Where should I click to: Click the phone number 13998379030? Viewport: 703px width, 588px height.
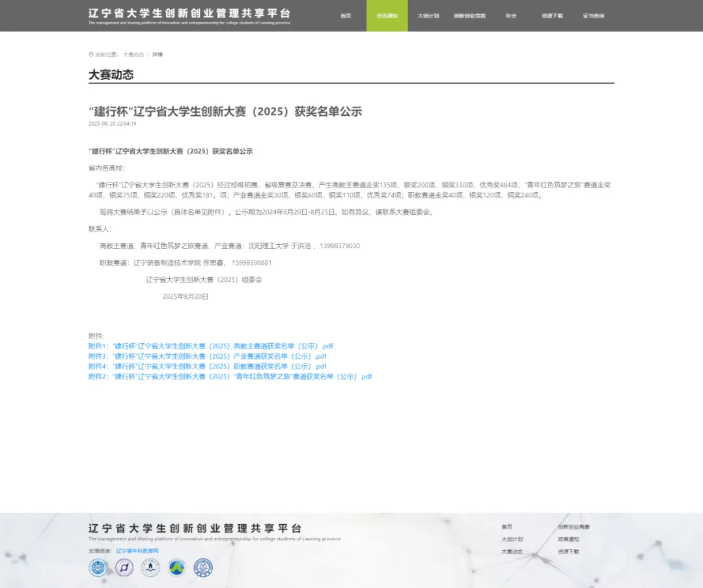339,245
